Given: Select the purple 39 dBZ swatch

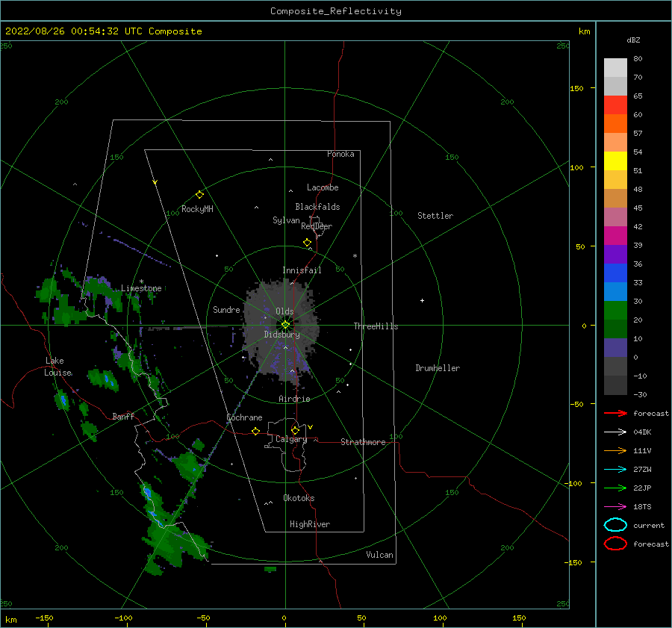Looking at the screenshot, I should tap(615, 254).
